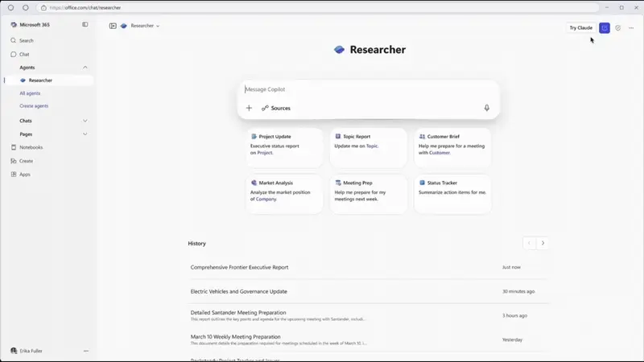Collapse the sidebar using the panel icon
This screenshot has height=362, width=644.
coord(85,25)
